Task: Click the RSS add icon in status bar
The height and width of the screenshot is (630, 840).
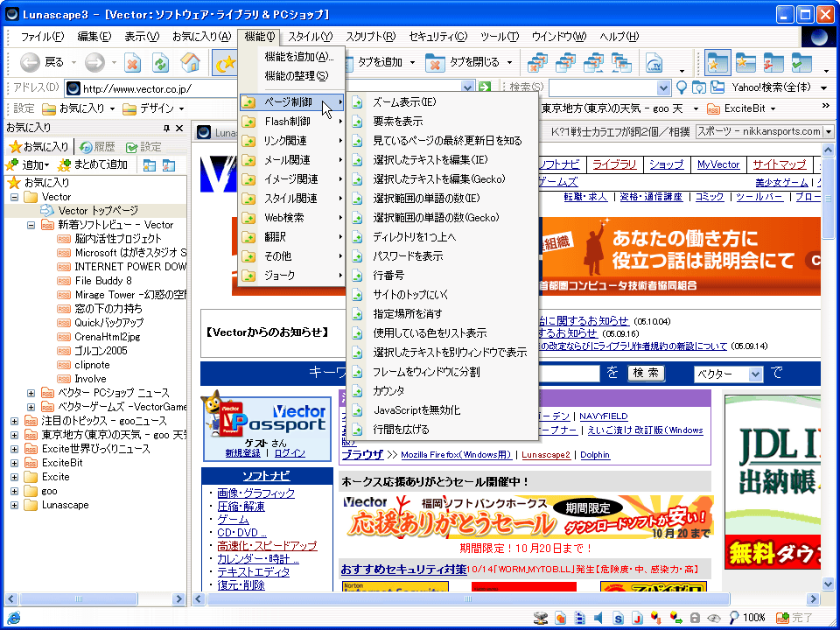Action: coord(782,618)
